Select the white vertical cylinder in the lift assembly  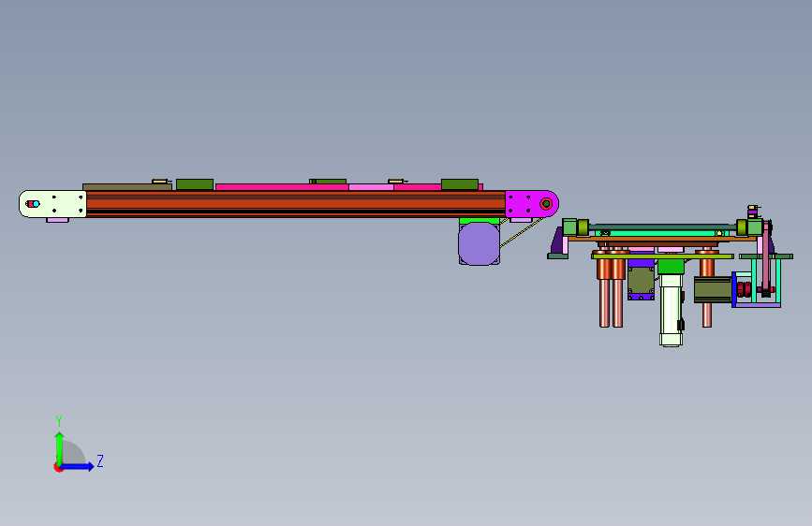point(671,310)
